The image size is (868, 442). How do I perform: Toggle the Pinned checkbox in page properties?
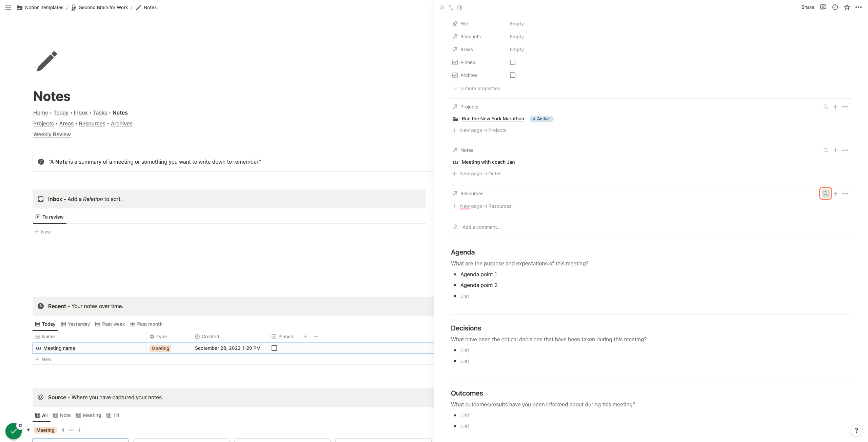tap(513, 62)
